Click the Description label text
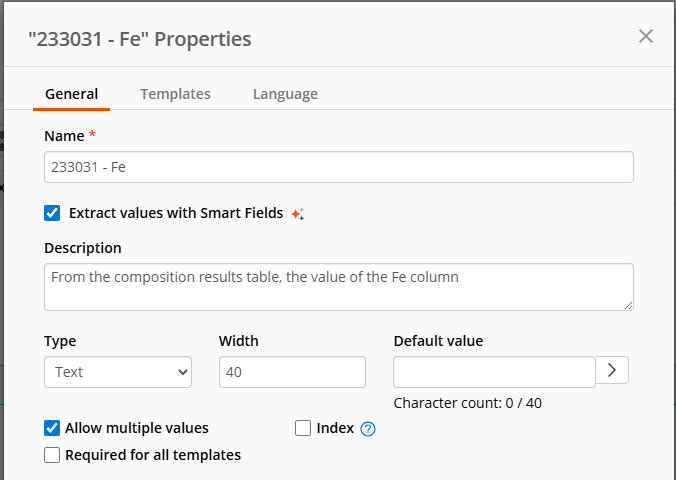 pos(83,248)
